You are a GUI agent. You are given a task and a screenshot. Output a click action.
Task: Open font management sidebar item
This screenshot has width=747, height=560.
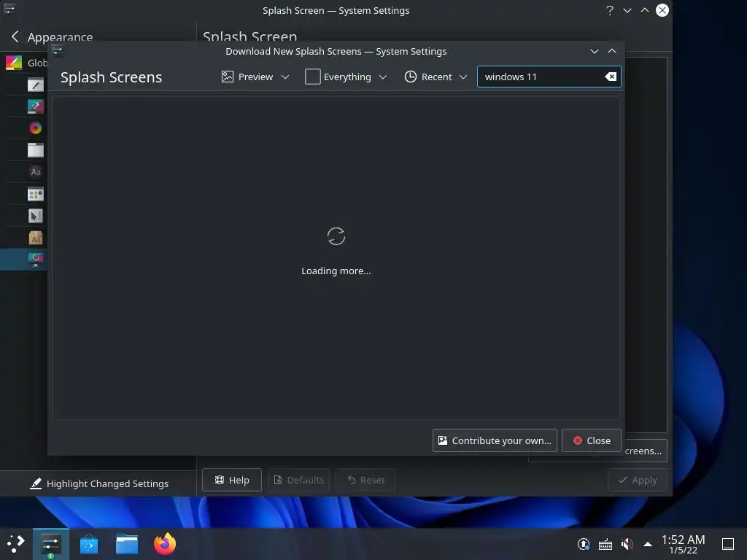(x=35, y=238)
